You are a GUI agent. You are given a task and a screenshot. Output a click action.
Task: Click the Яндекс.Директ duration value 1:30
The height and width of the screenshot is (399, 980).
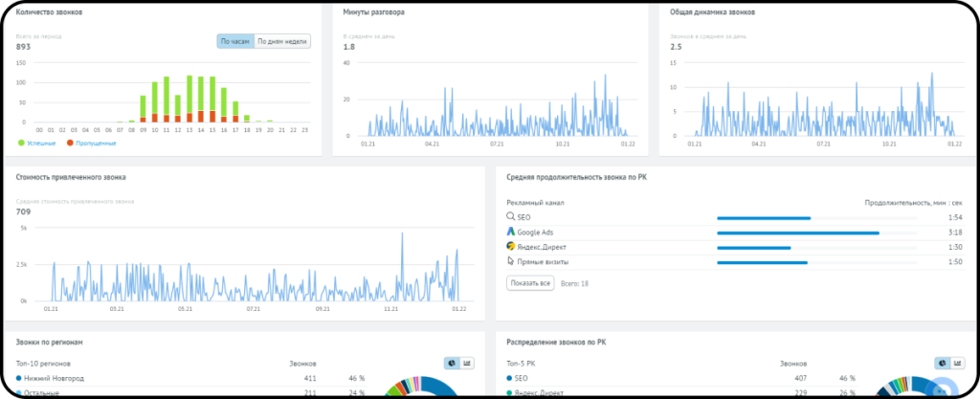click(x=954, y=247)
